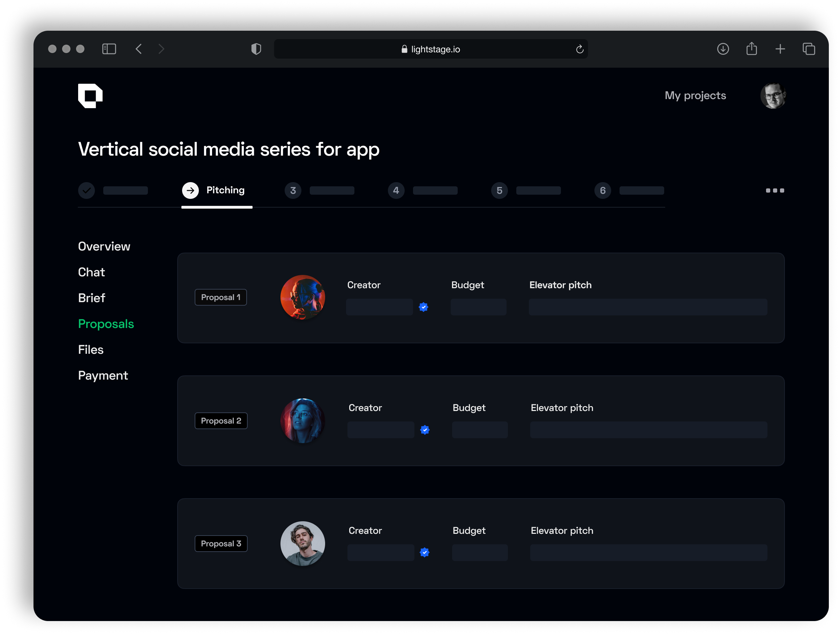Viewport: 840px width, 635px height.
Task: Click the share icon in browser
Action: coord(751,49)
